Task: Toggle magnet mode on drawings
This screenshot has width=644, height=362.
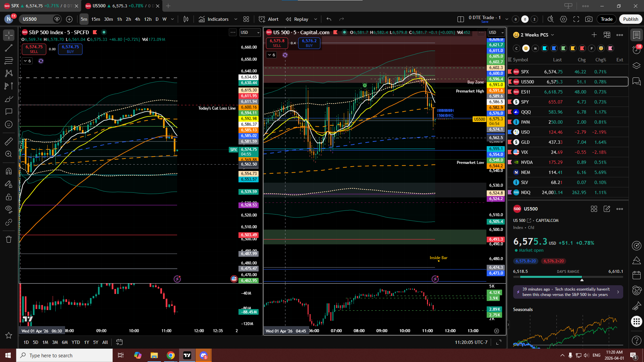Action: [9, 171]
